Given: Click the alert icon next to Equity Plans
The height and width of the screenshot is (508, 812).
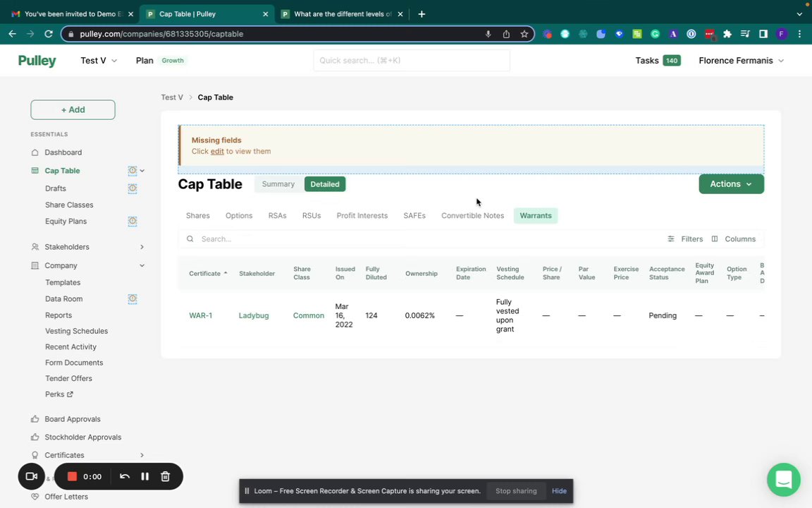Looking at the screenshot, I should pos(133,222).
